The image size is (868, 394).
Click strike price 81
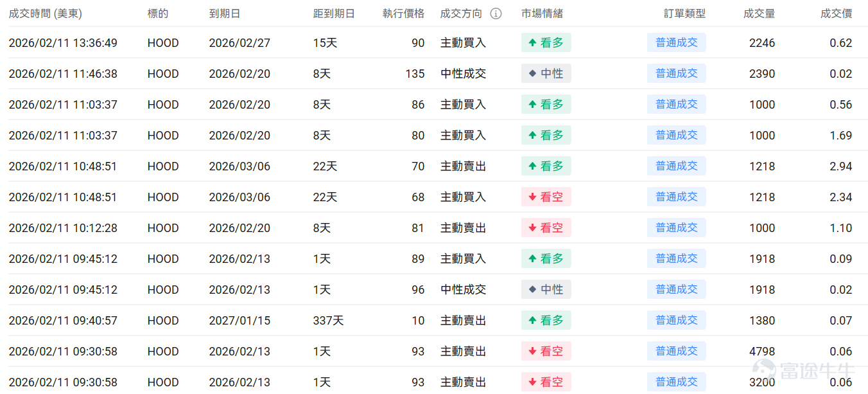click(x=419, y=228)
